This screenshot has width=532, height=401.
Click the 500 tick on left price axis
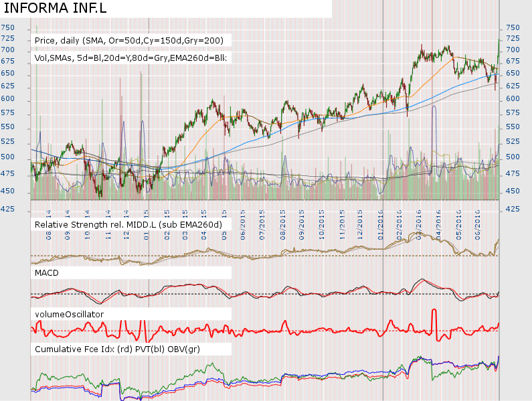coord(7,157)
